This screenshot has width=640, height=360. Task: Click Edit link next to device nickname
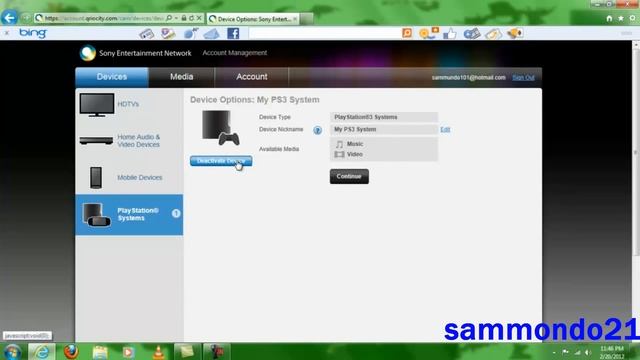(445, 129)
